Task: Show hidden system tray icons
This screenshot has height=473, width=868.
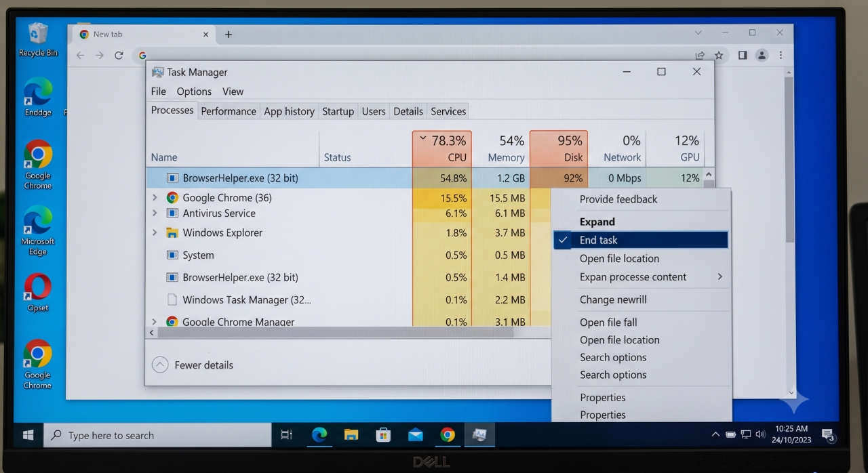Action: pyautogui.click(x=715, y=434)
